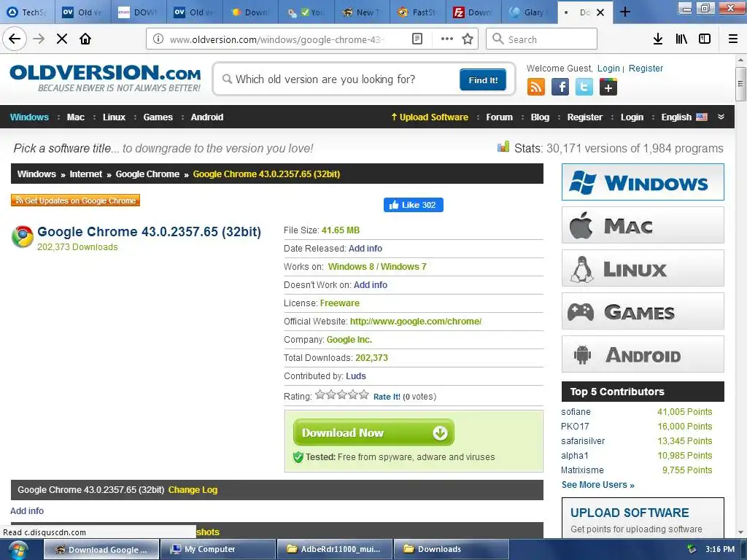Switch to the TechSp browser tab
This screenshot has height=560, width=747.
28,12
